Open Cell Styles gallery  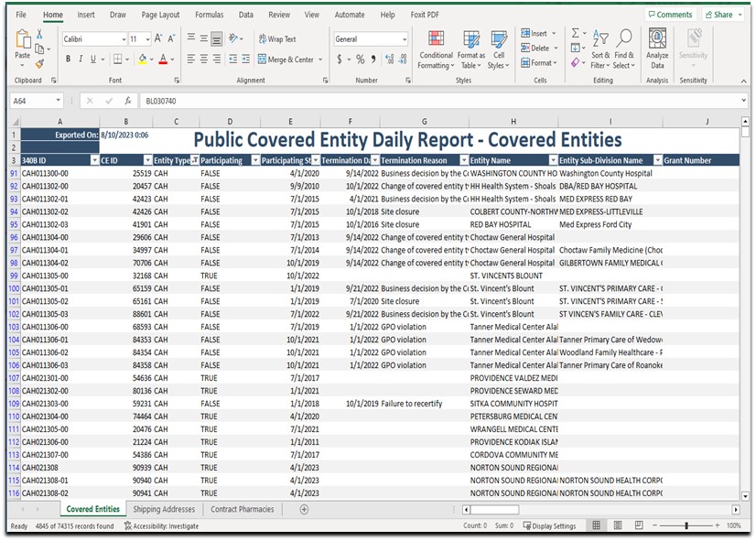[499, 49]
